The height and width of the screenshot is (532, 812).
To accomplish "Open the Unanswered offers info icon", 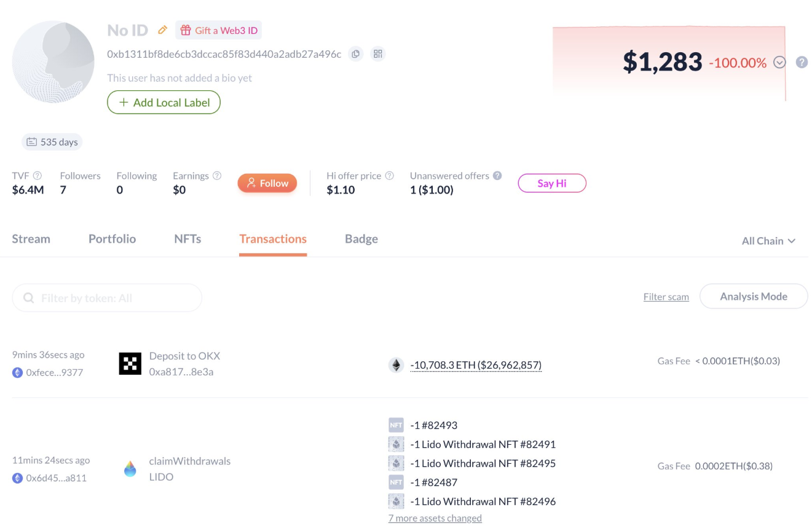I will coord(497,175).
